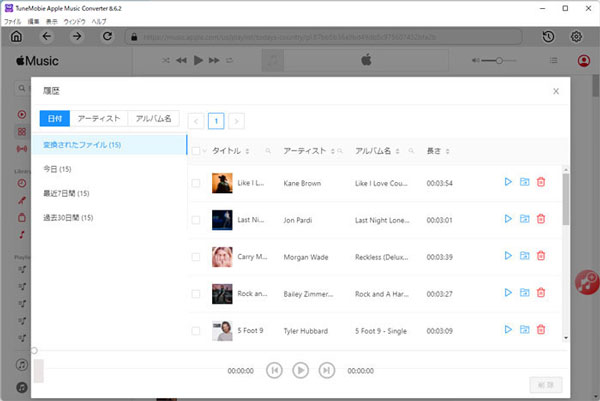Check the Bailey Zimmerman row checkbox
600x401 pixels.
196,294
